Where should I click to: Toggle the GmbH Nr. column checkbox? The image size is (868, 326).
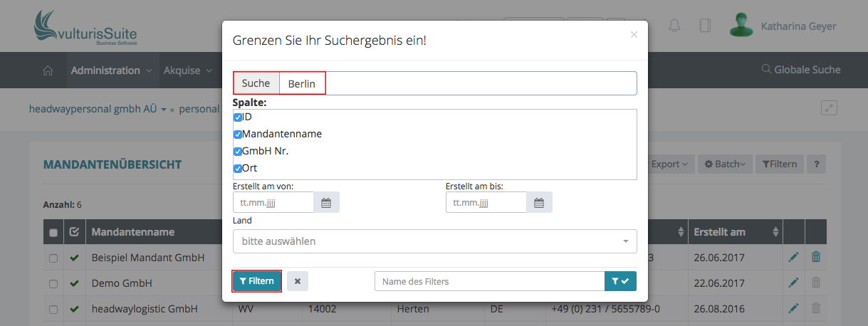(x=238, y=152)
